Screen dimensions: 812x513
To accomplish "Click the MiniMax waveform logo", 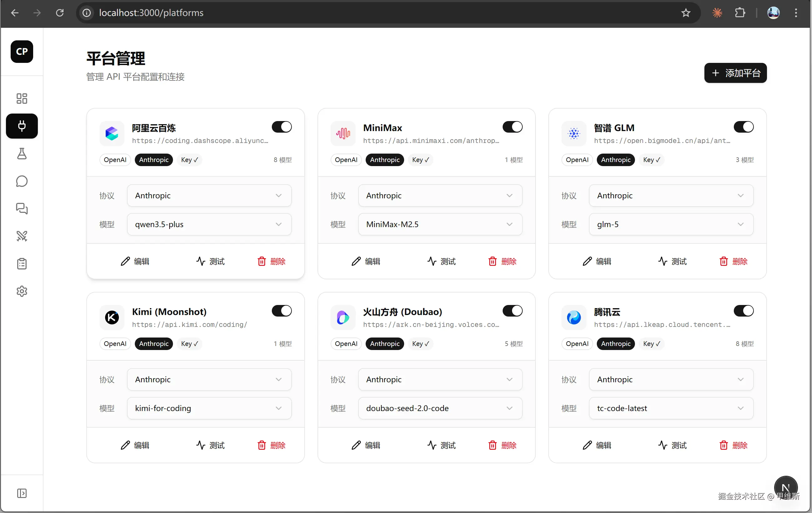I will coord(343,134).
